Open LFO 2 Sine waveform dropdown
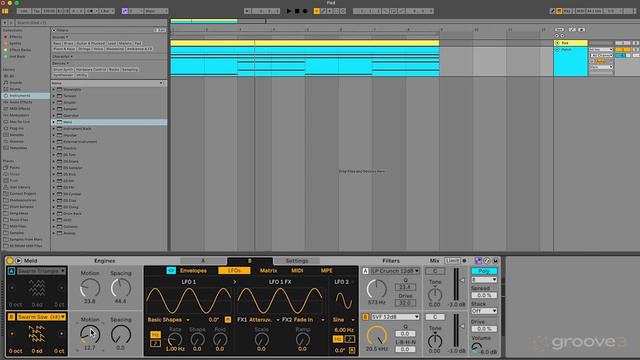 pyautogui.click(x=344, y=320)
